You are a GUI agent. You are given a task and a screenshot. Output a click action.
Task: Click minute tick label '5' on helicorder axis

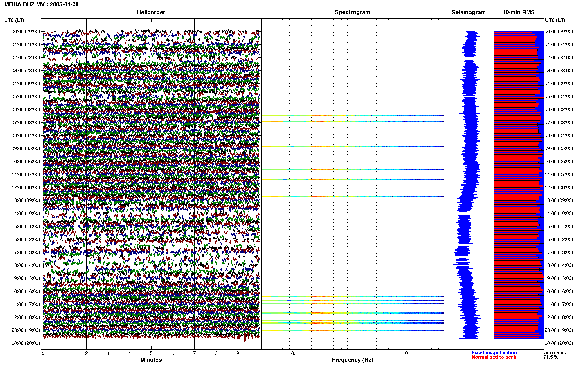click(x=151, y=353)
